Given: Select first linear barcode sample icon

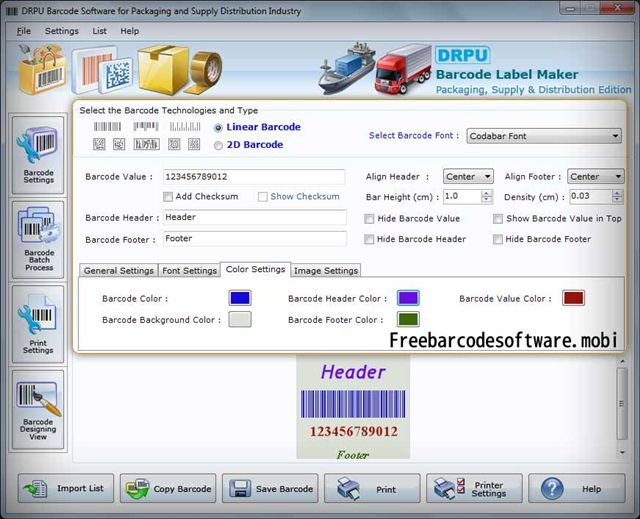Looking at the screenshot, I should 107,126.
